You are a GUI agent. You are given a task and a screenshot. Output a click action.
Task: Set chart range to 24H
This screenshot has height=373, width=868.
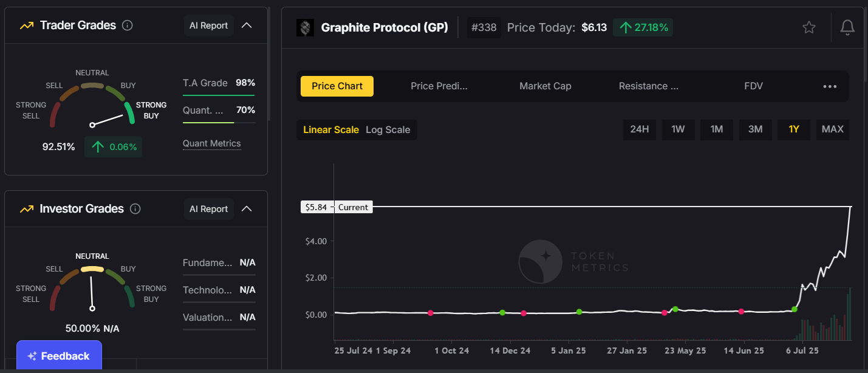640,129
